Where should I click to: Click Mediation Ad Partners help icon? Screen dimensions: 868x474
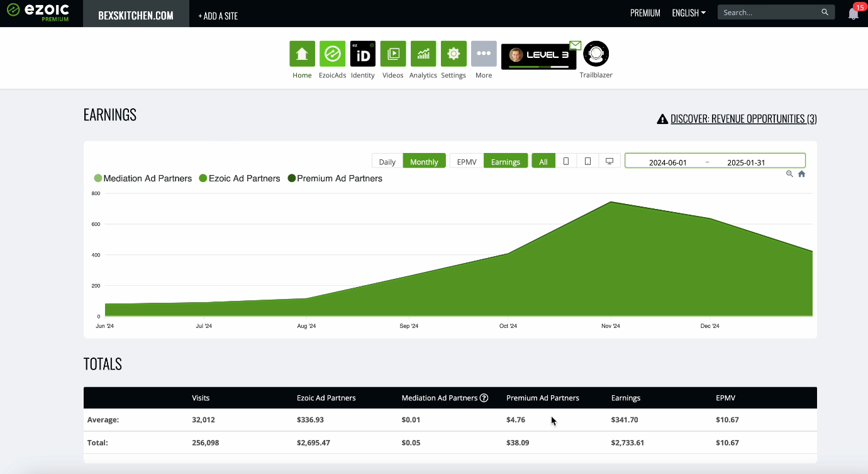(484, 398)
